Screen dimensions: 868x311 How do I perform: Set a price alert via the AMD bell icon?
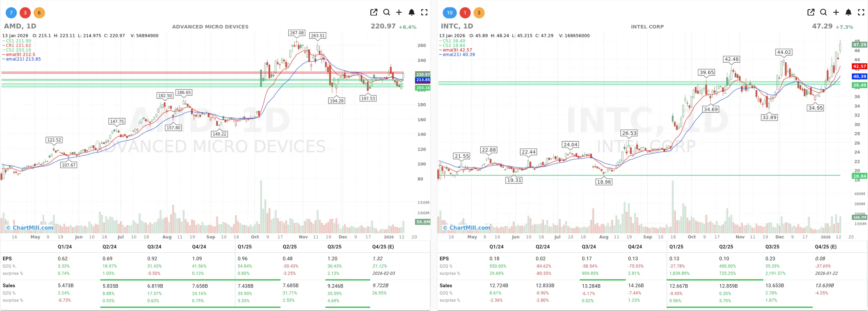(412, 12)
